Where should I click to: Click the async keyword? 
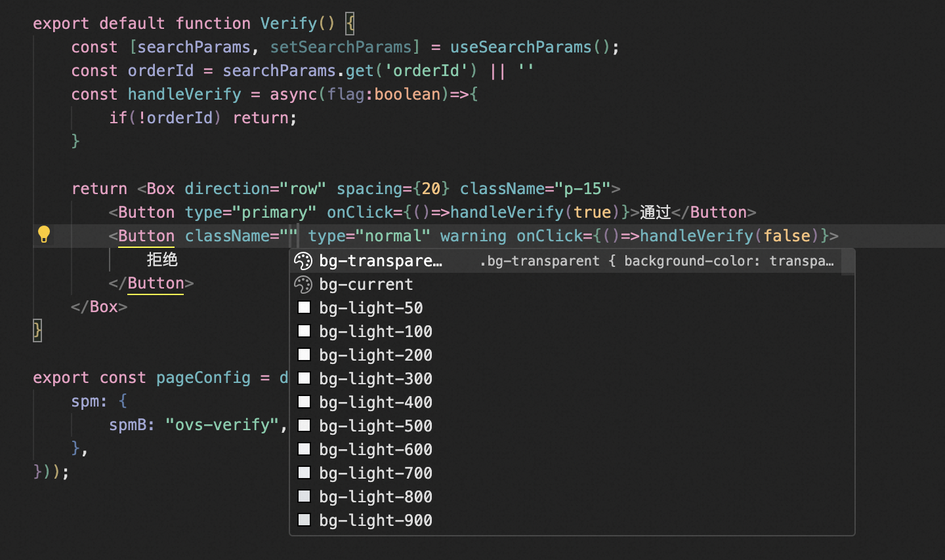[293, 94]
